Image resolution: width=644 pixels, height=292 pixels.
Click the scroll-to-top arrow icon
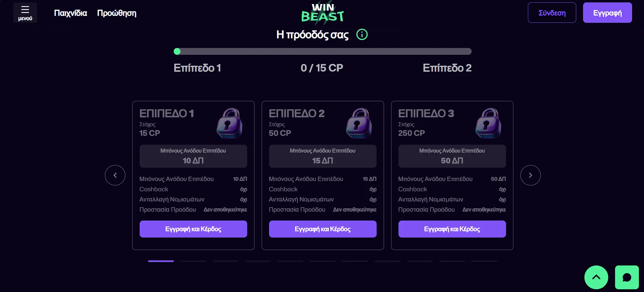coord(596,277)
